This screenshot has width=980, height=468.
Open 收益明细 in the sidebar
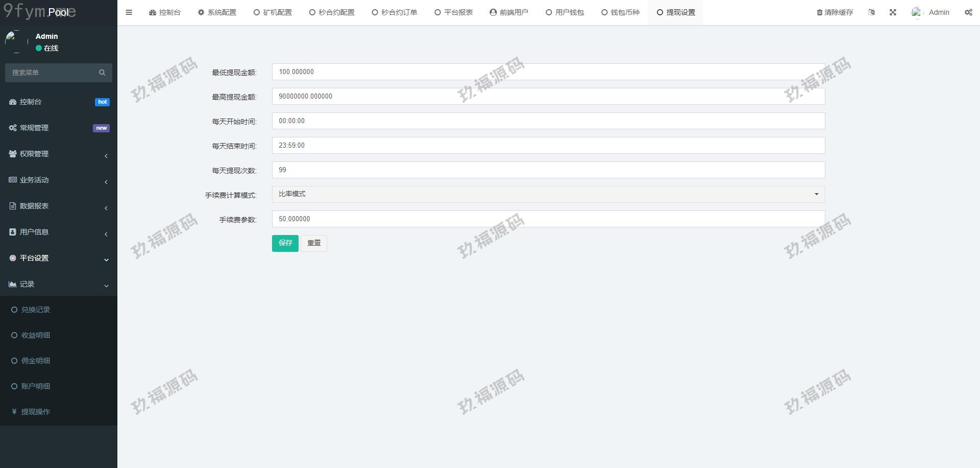tap(35, 335)
